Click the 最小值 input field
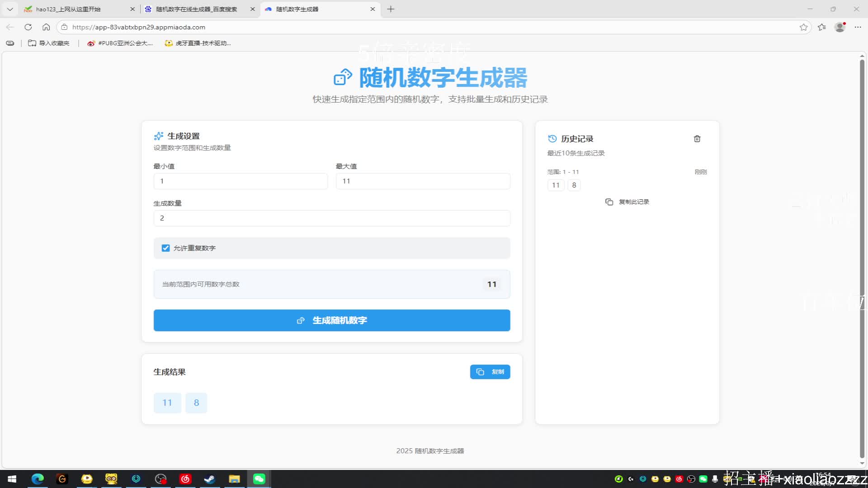 [x=241, y=181]
